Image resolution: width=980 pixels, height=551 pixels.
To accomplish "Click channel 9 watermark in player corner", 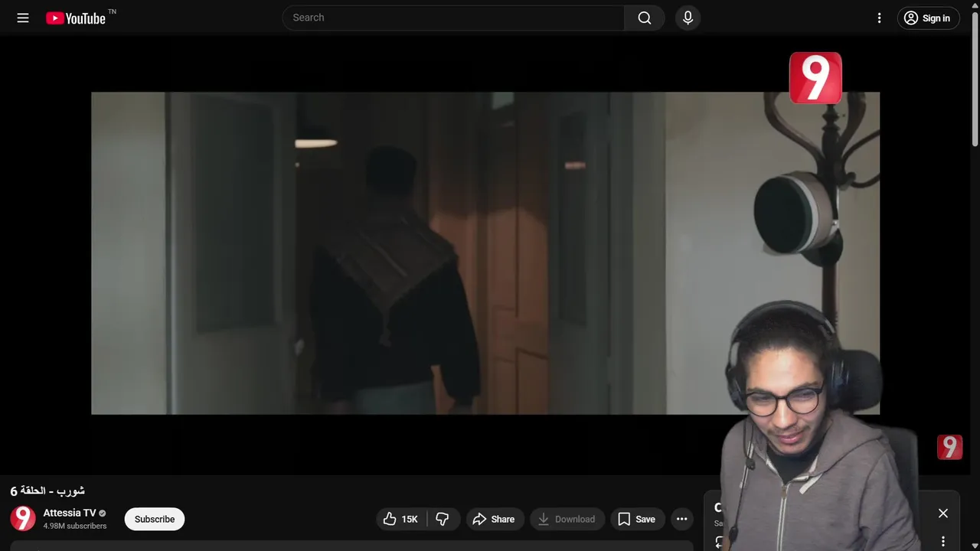I will [949, 447].
